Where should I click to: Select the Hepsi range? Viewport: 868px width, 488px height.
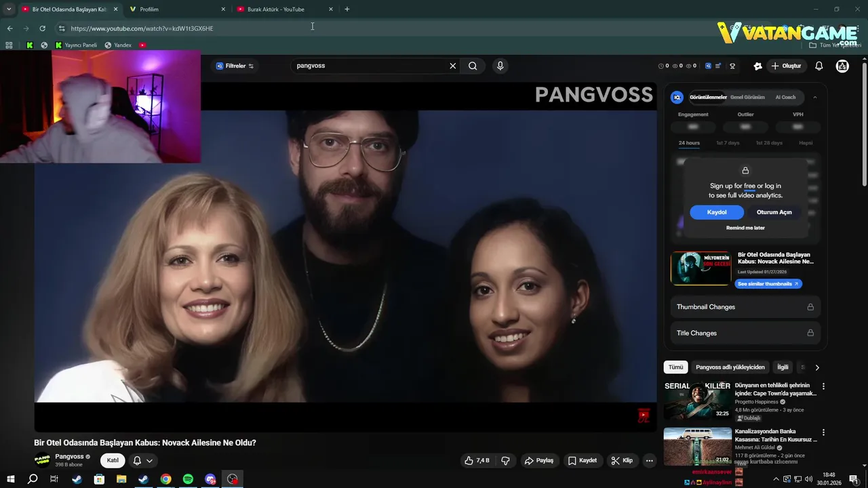(806, 143)
